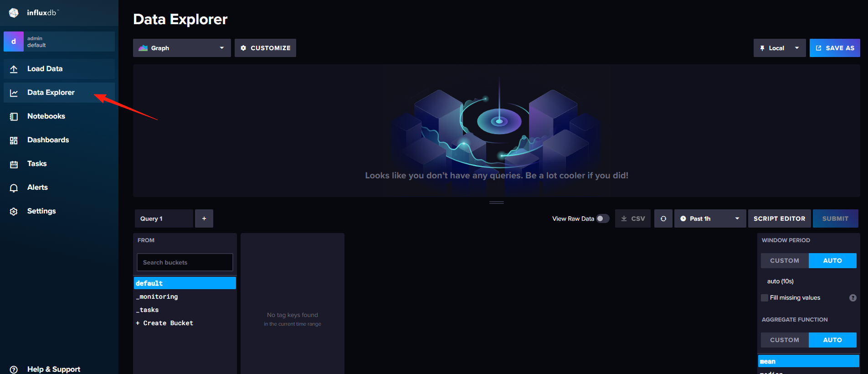The width and height of the screenshot is (868, 374).
Task: Click the Script Editor button
Action: click(779, 218)
